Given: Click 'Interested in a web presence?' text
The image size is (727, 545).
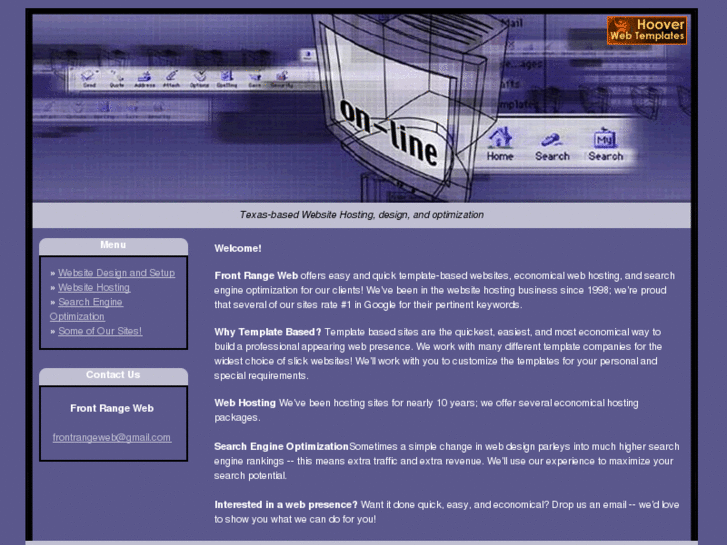Looking at the screenshot, I should [x=286, y=505].
